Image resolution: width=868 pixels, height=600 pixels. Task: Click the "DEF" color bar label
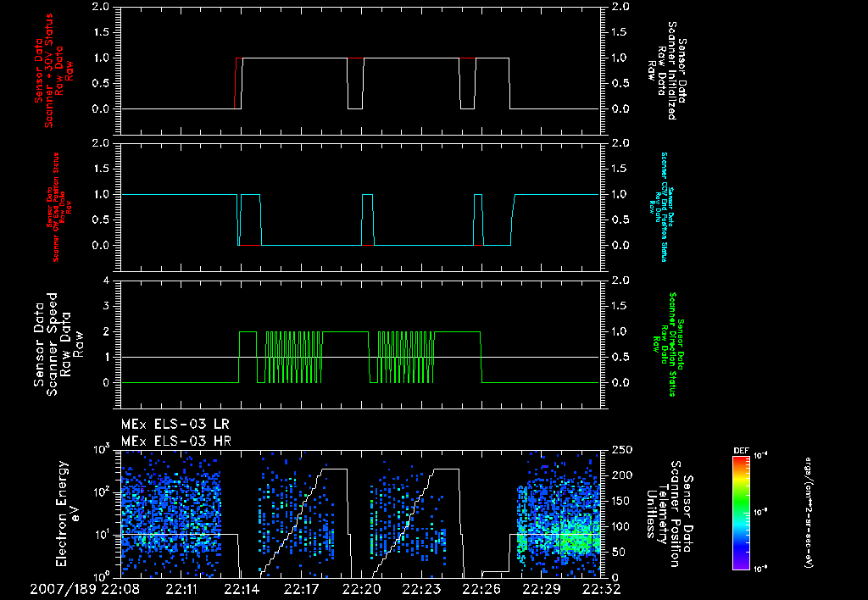click(741, 451)
